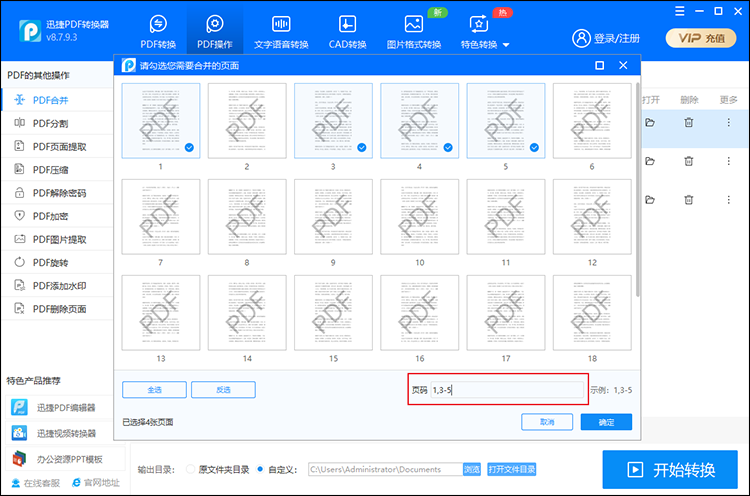750x496 pixels.
Task: Select page 8 thumbnail
Action: (247, 217)
